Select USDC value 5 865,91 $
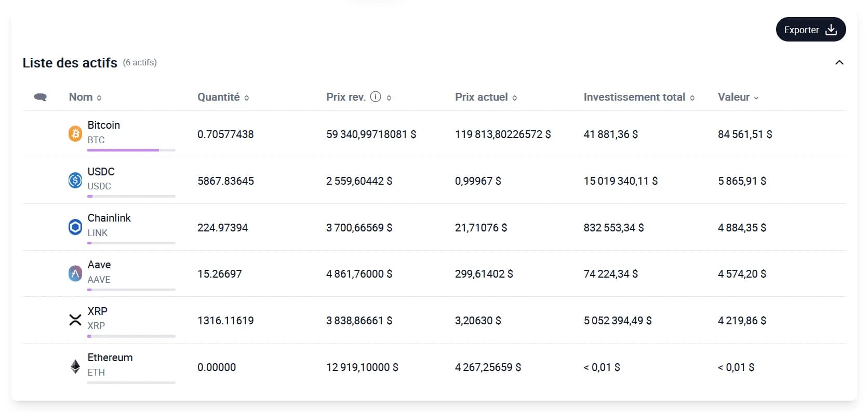Image resolution: width=868 pixels, height=412 pixels. 742,181
